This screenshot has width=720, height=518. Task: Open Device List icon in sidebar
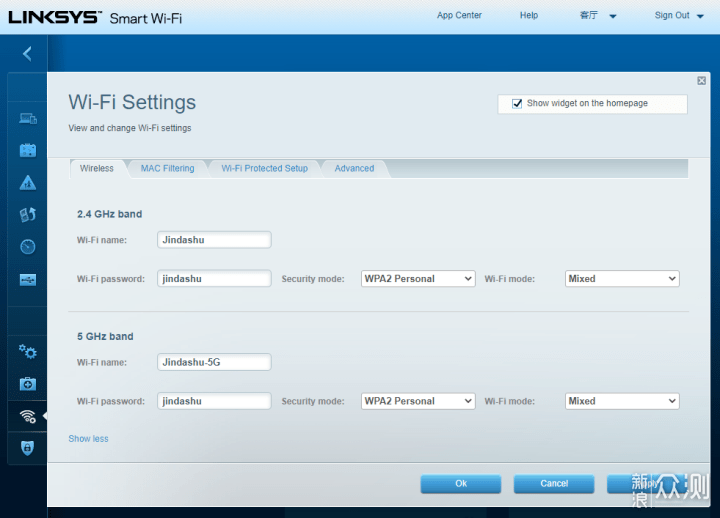(x=28, y=118)
